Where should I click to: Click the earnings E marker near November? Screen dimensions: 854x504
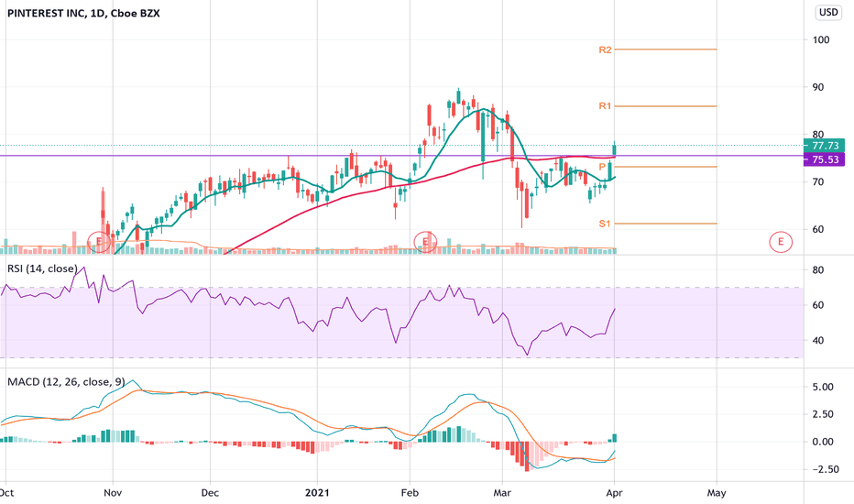[99, 241]
